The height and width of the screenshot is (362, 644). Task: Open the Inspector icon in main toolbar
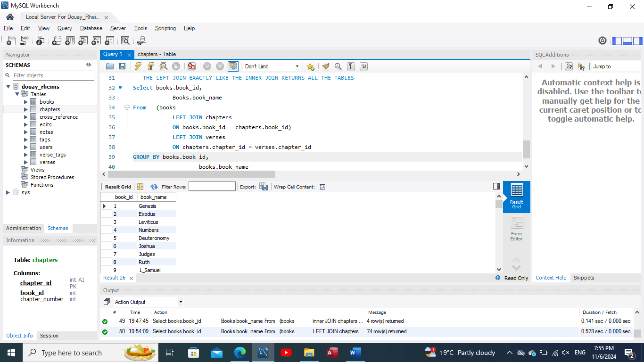point(40,41)
